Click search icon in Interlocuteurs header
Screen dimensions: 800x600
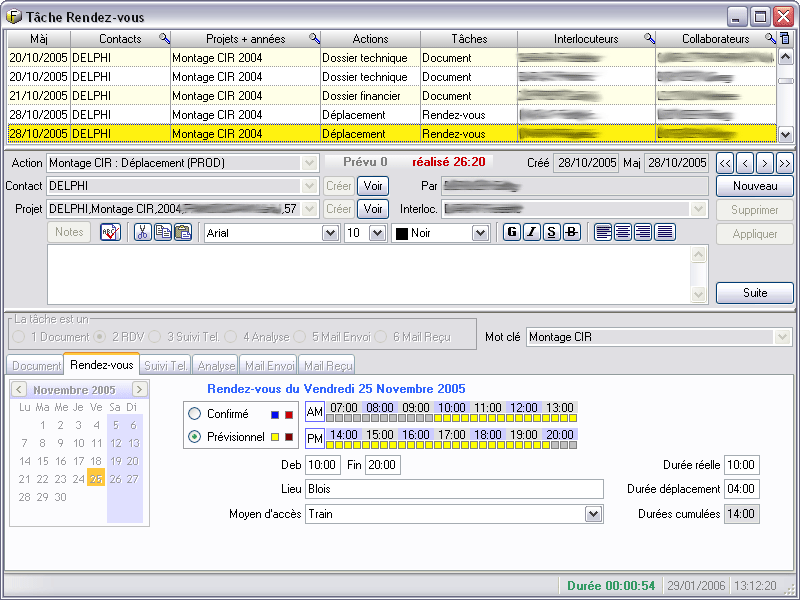pyautogui.click(x=649, y=38)
